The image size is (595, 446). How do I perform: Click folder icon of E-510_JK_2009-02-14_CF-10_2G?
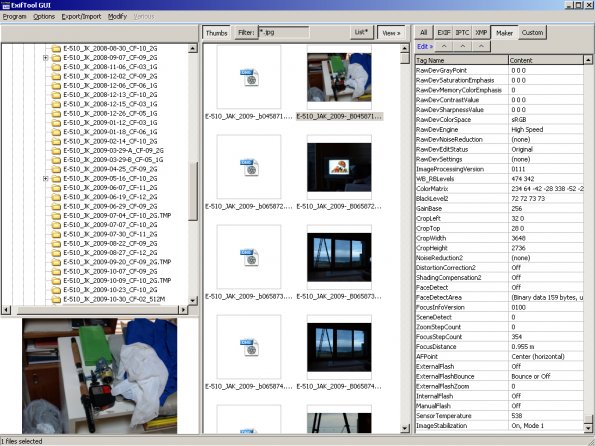pyautogui.click(x=56, y=142)
